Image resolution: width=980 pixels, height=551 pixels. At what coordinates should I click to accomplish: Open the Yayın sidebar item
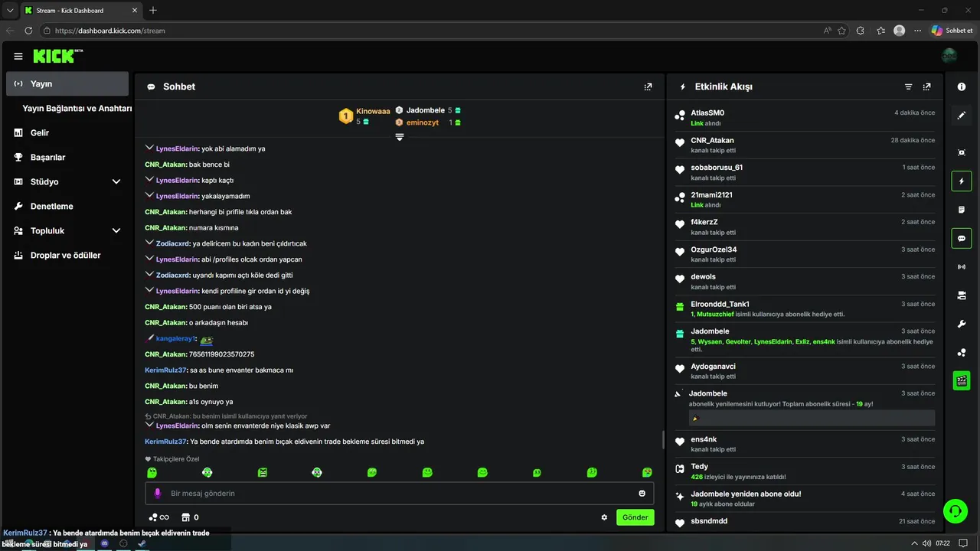pos(67,83)
